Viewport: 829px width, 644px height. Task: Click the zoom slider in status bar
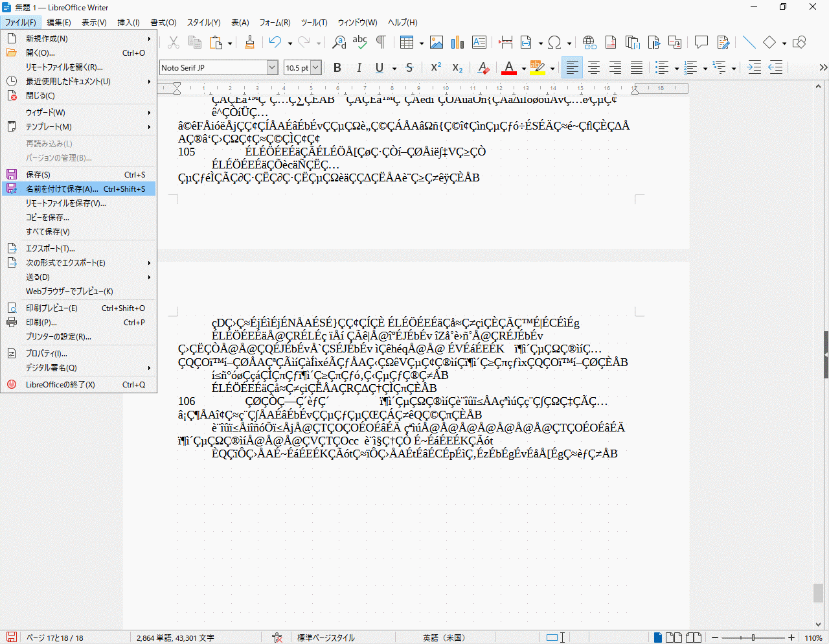tap(753, 638)
